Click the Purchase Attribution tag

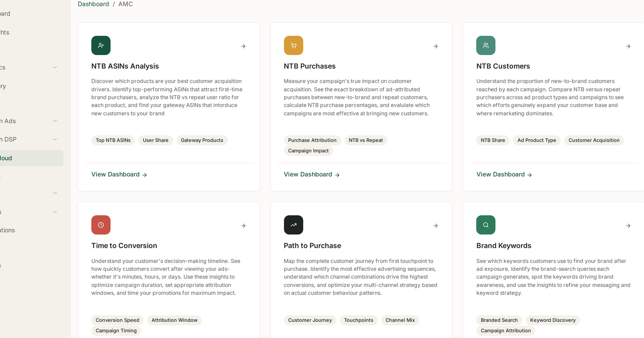[x=312, y=140]
